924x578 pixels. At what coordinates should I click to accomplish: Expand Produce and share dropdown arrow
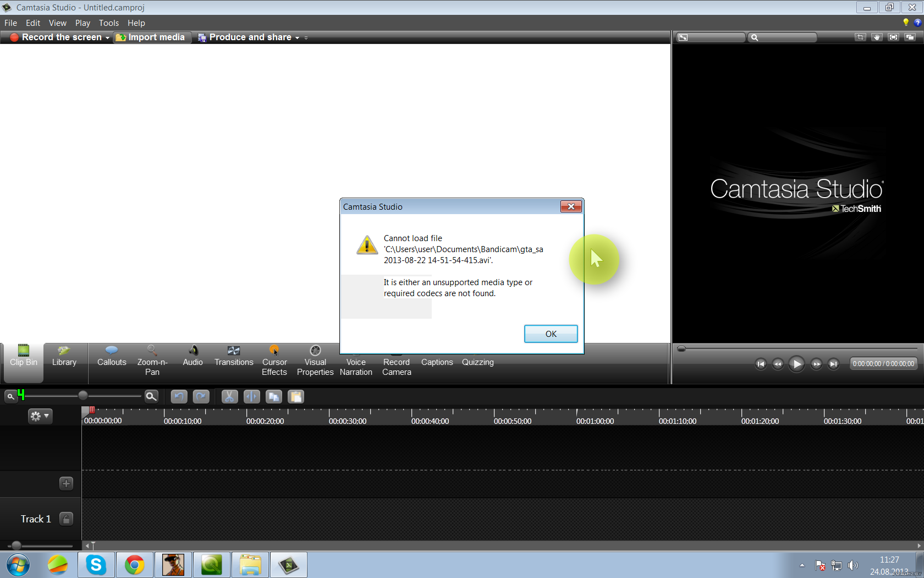point(297,38)
